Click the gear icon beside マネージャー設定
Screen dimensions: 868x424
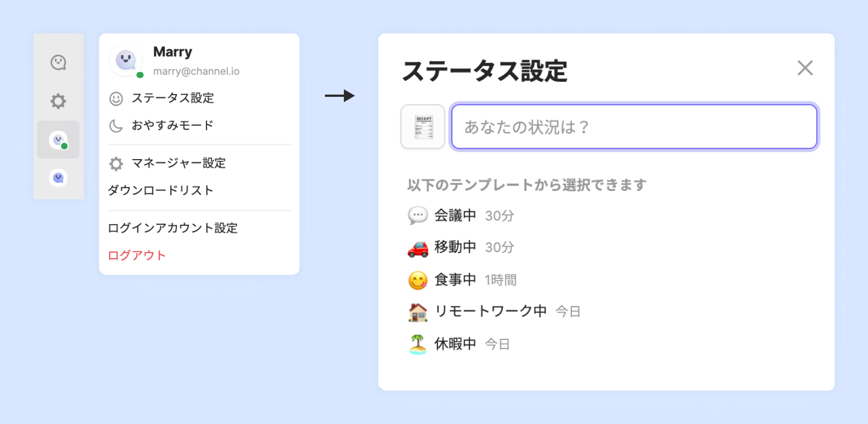pos(116,164)
